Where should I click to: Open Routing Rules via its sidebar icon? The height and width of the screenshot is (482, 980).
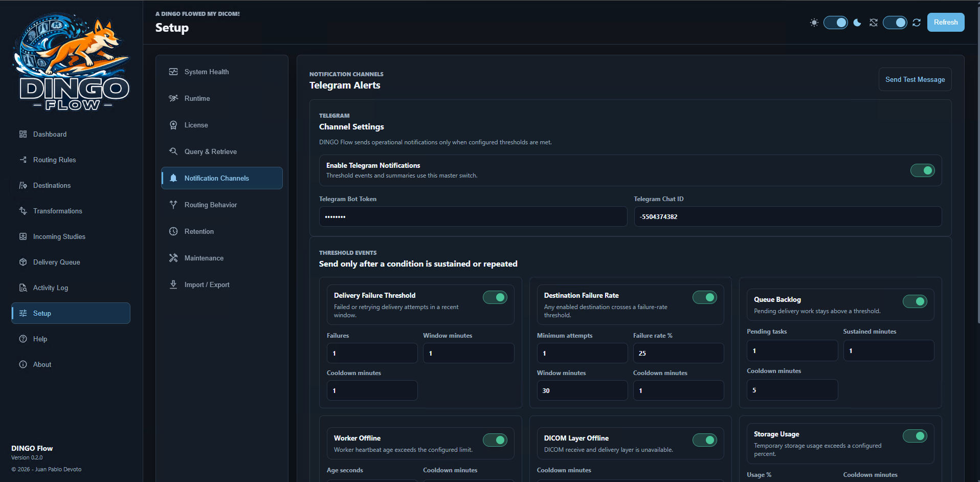pyautogui.click(x=23, y=160)
